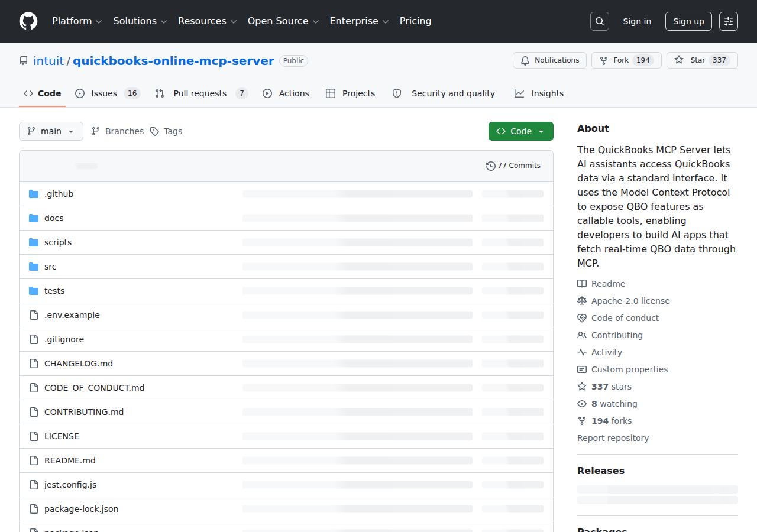Open the GitHub homepage logo

[28, 21]
